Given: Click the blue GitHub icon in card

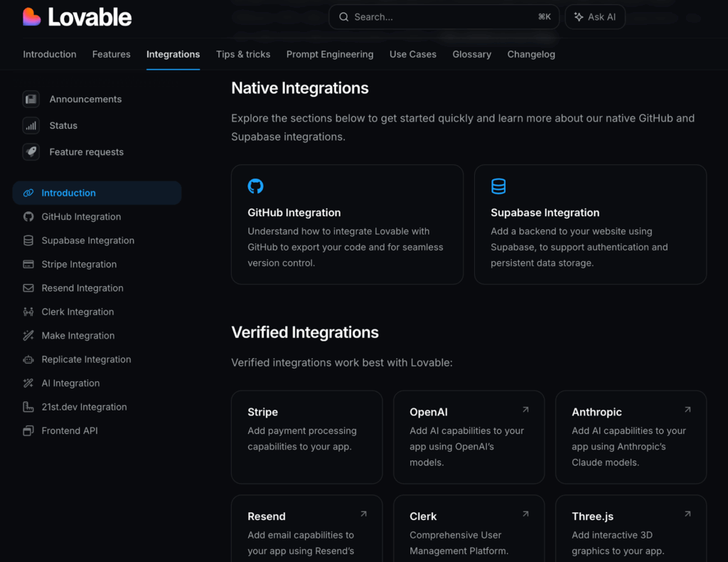Looking at the screenshot, I should point(255,186).
